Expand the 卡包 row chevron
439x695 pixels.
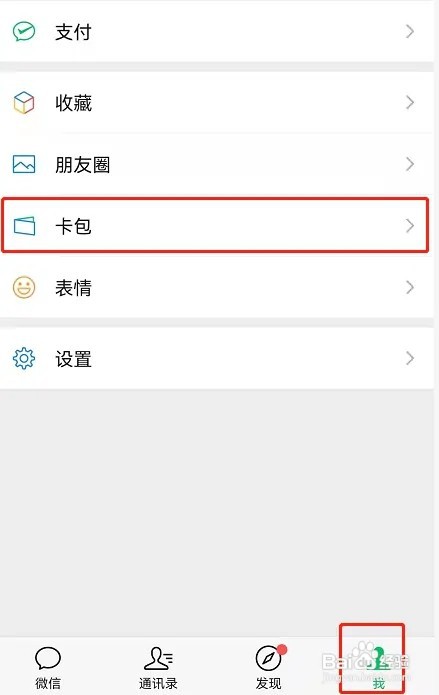click(x=410, y=226)
